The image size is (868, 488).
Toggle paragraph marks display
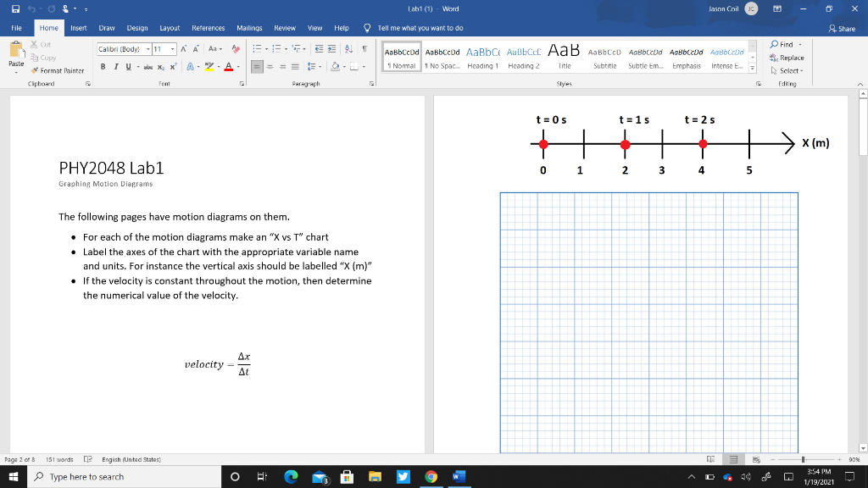[x=364, y=48]
